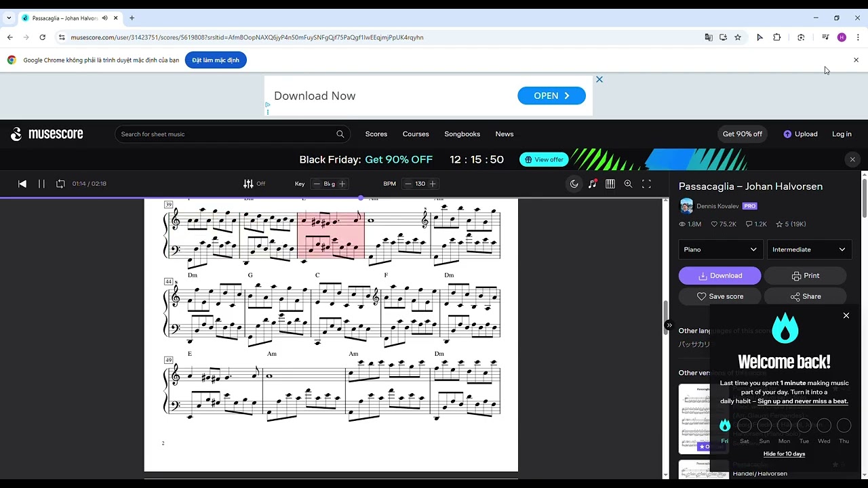Reload the page

43,37
